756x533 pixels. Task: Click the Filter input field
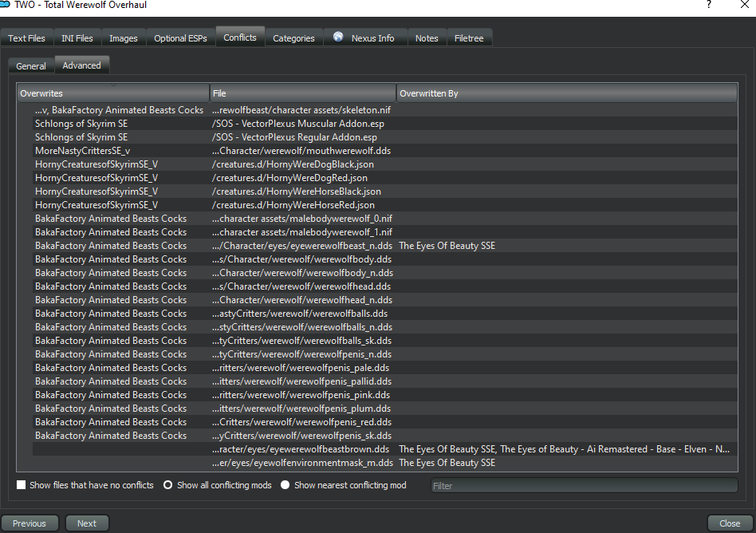585,485
